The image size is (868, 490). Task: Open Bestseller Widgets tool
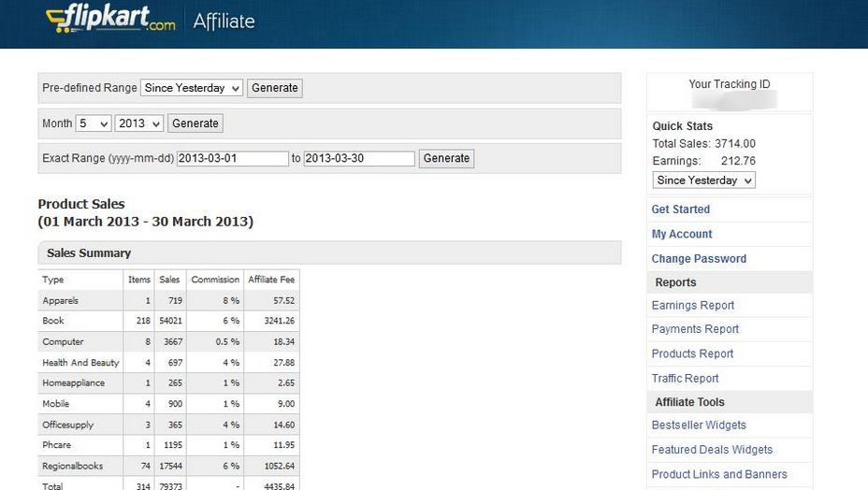coord(698,425)
